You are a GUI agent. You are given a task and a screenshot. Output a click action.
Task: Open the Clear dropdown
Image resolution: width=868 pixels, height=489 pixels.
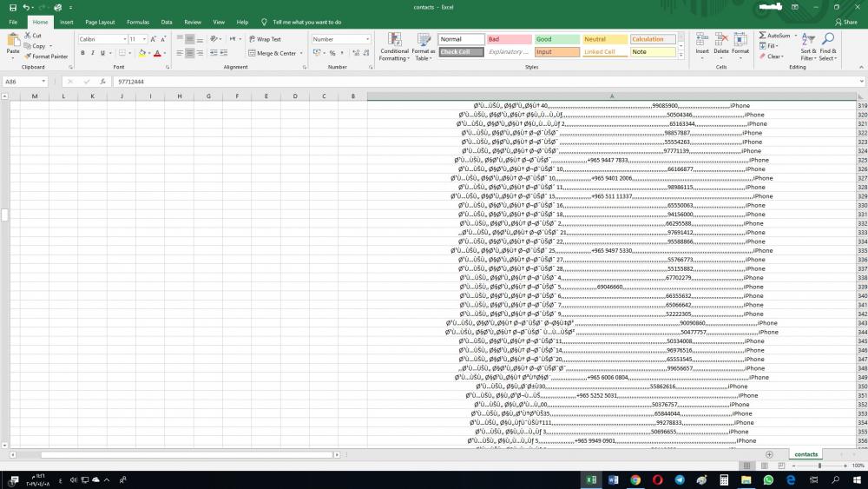[771, 56]
